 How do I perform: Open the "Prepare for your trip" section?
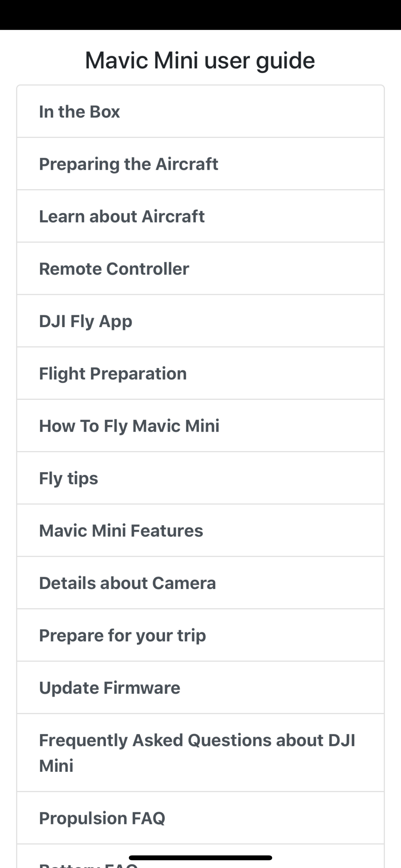click(200, 635)
